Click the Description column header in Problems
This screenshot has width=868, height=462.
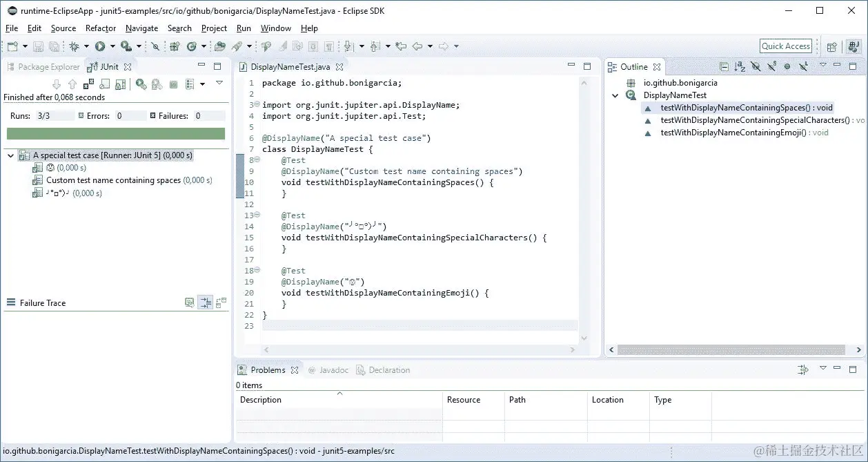[339, 400]
